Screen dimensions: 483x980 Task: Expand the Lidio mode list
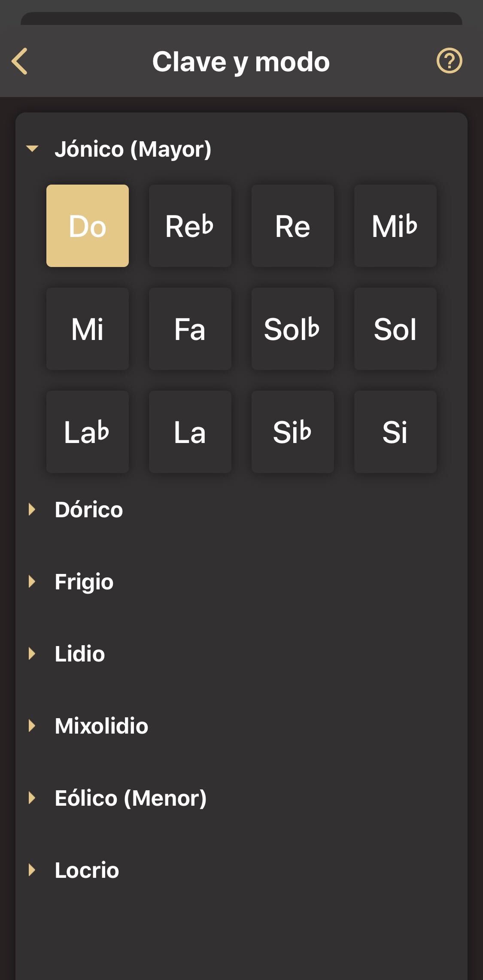(79, 654)
